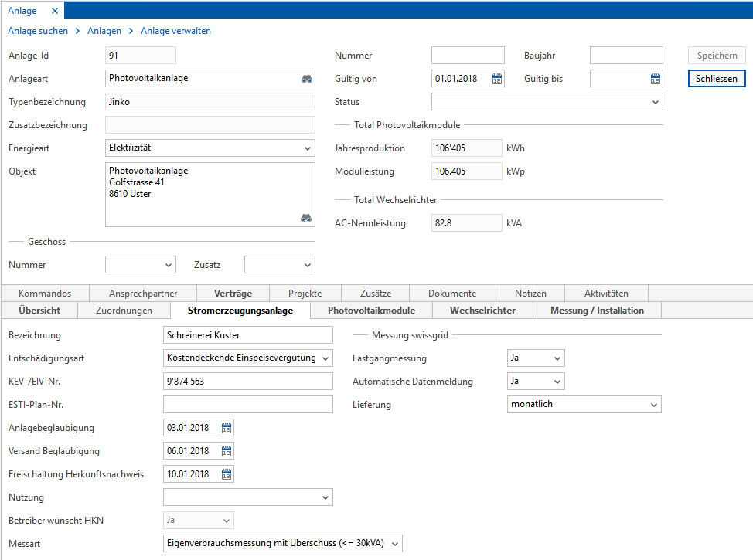
Task: Open the Lastgangmessung dropdown
Action: click(557, 358)
